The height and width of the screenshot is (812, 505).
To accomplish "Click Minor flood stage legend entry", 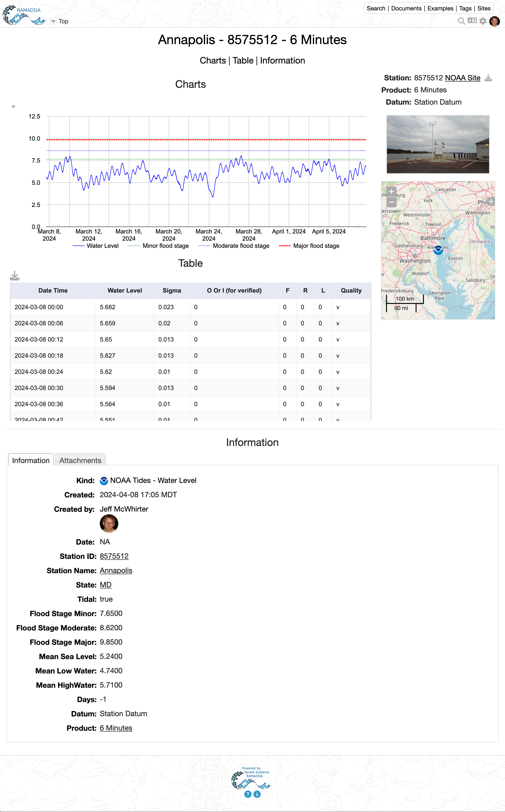I will pyautogui.click(x=158, y=246).
